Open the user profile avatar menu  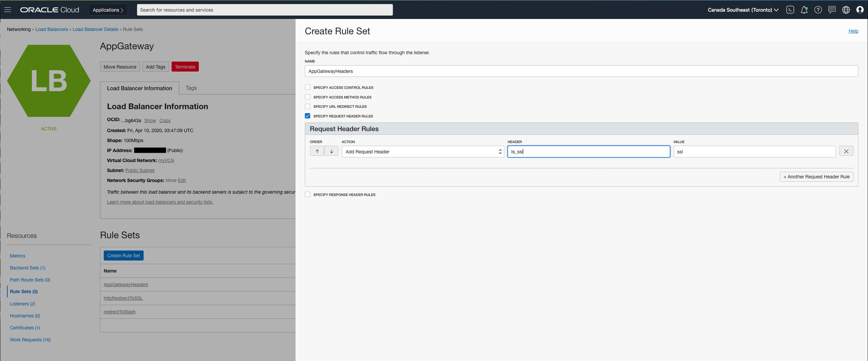[x=860, y=10]
